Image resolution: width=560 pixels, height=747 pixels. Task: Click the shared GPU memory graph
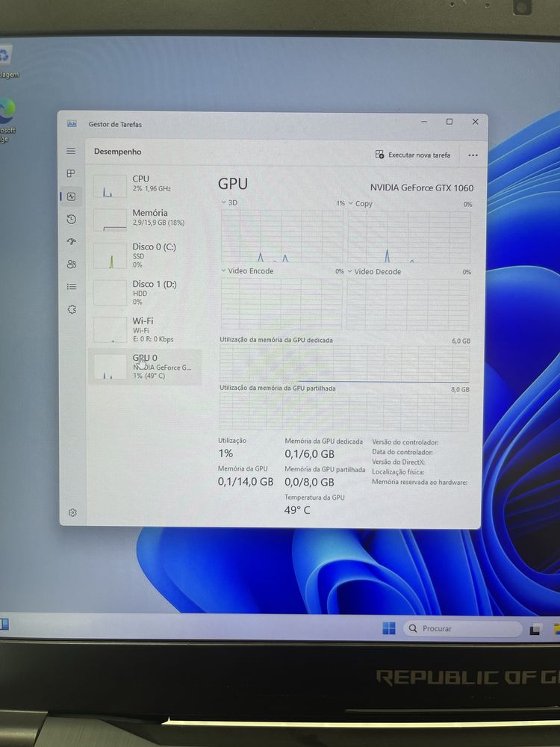(x=343, y=411)
